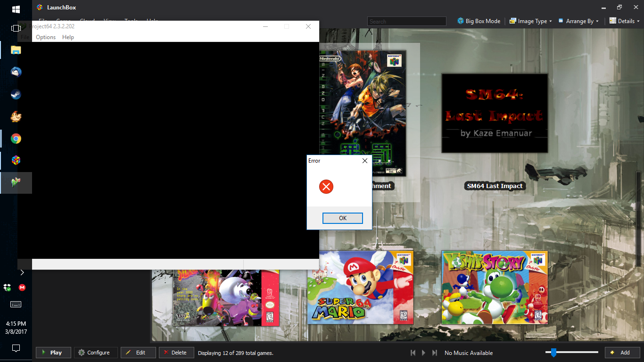The image size is (644, 362).
Task: Expand the Details dropdown
Action: pos(625,21)
